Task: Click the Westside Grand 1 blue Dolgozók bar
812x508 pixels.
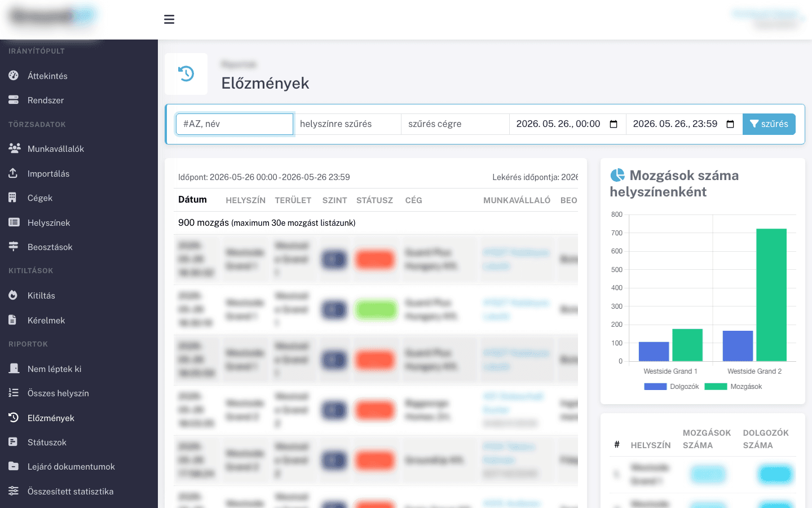Action: [654, 352]
